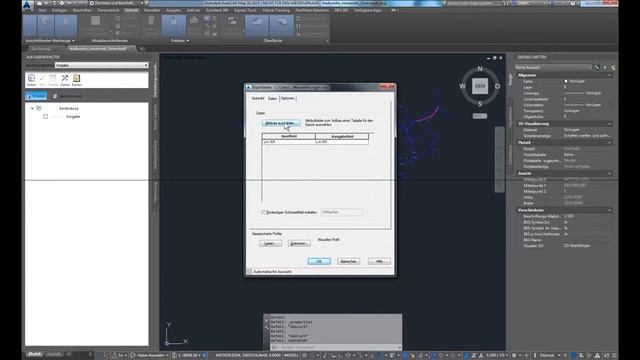Click the Laden... profile button
This screenshot has height=360, width=640.
270,243
